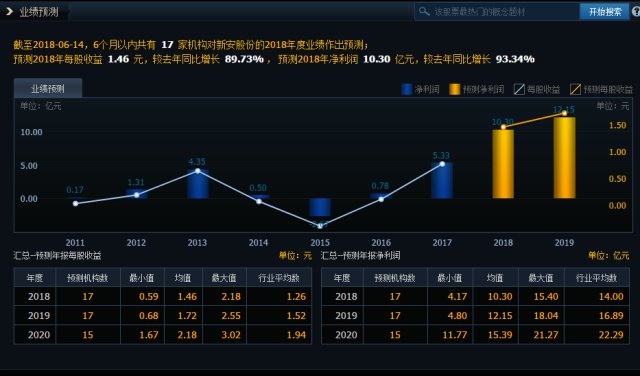The image size is (640, 376).
Task: Click the 2011 EPS data point
Action: coord(76,203)
